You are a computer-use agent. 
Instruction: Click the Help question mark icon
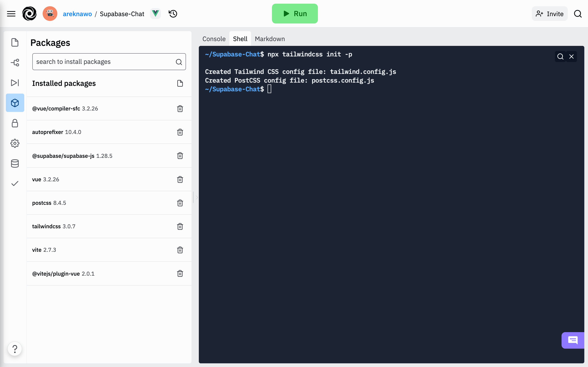click(14, 349)
